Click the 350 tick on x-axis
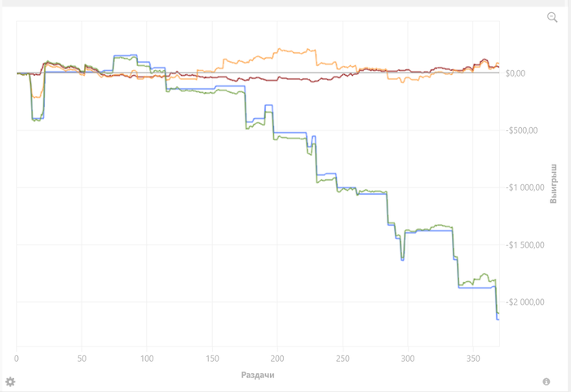Image resolution: width=571 pixels, height=392 pixels. tap(473, 358)
